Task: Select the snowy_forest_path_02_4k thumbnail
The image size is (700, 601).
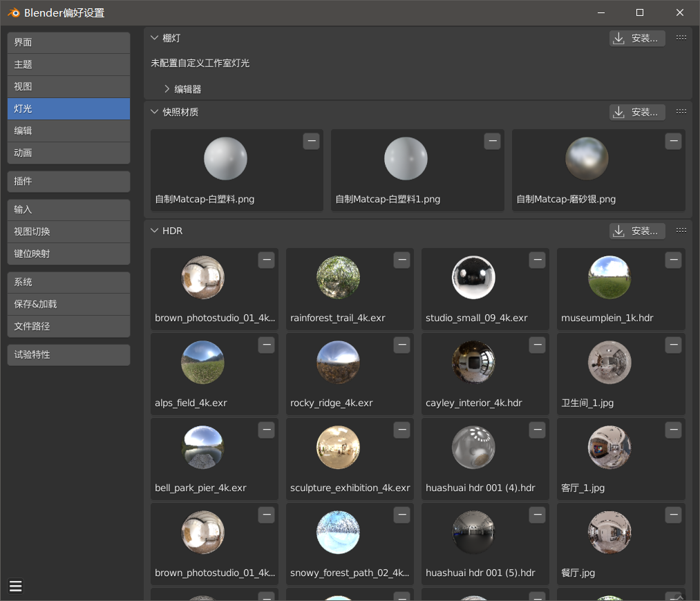Action: click(338, 533)
